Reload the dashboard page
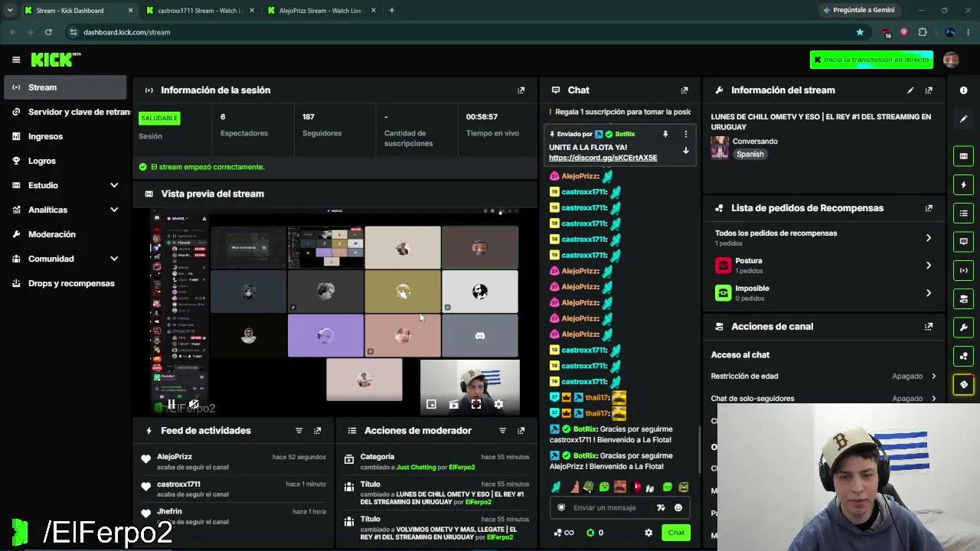Image resolution: width=980 pixels, height=551 pixels. [x=48, y=32]
